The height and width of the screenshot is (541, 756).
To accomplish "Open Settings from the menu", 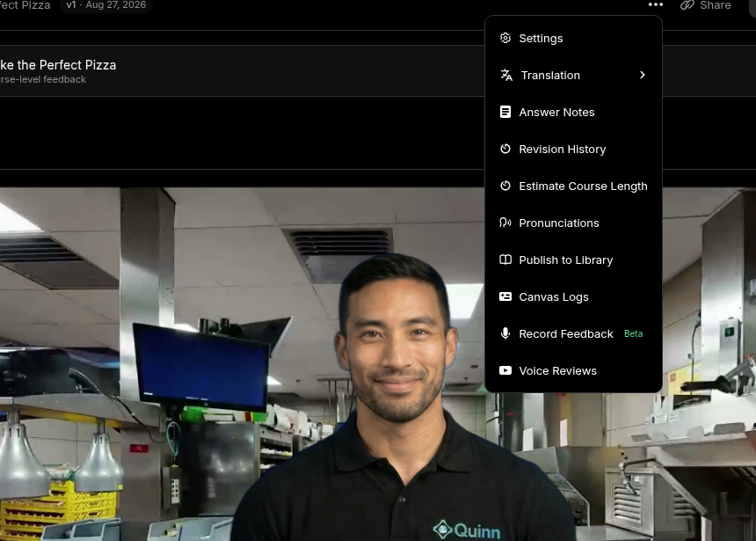I will click(x=573, y=38).
